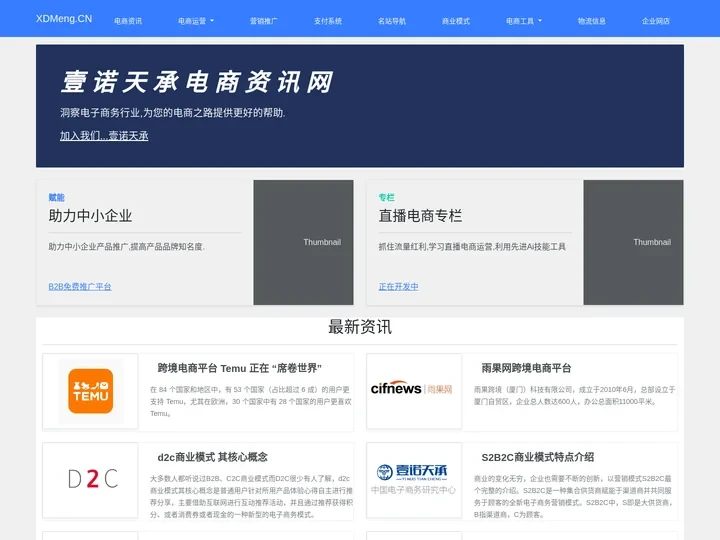Viewport: 720px width, 540px height.
Task: Click the 最新资讯 section heading
Action: click(360, 327)
